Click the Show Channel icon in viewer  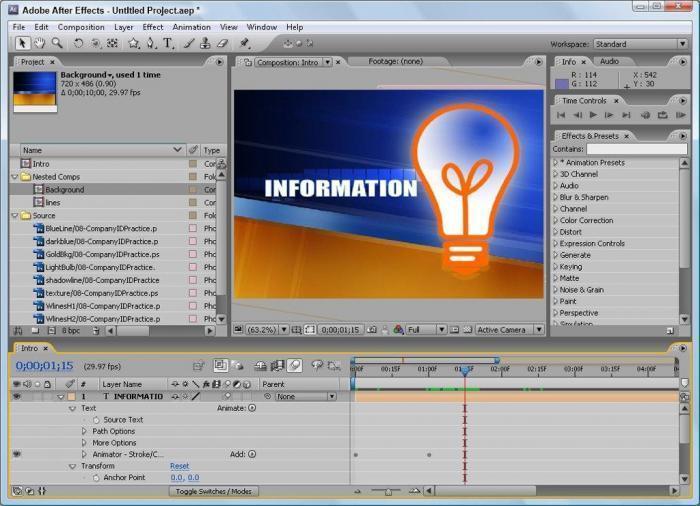coord(398,330)
